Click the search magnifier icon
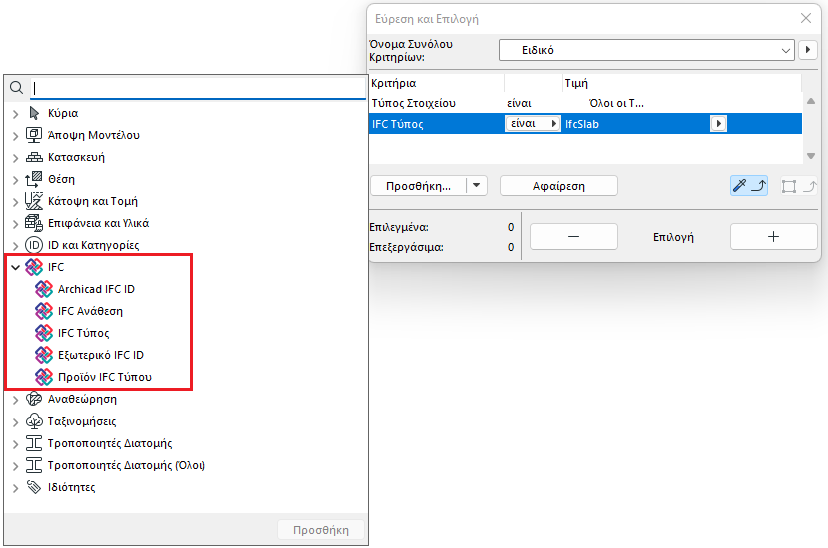Screen dimensions: 828x548 click(16, 87)
